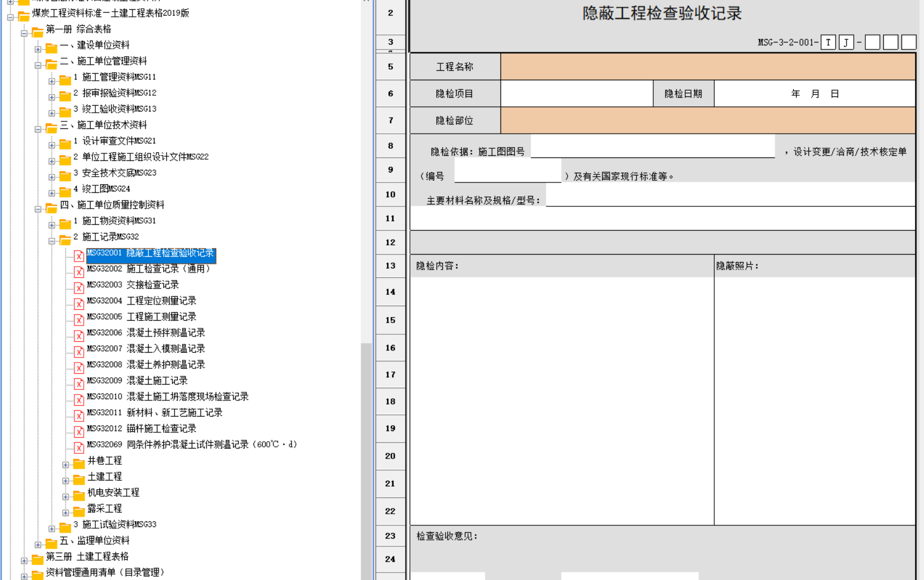The image size is (924, 580).
Task: Click the file icon for MSG32003 交接检查记录
Action: click(79, 288)
